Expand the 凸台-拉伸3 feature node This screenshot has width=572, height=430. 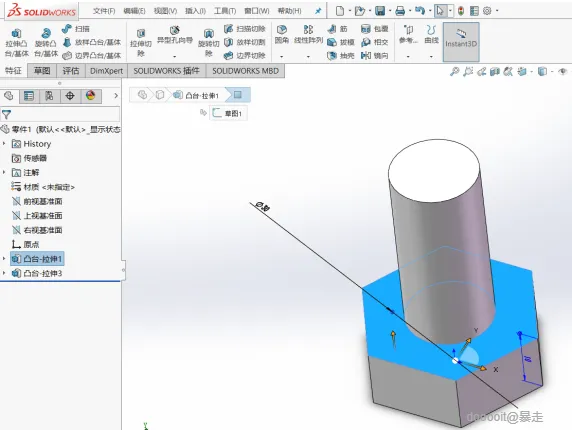click(x=4, y=273)
